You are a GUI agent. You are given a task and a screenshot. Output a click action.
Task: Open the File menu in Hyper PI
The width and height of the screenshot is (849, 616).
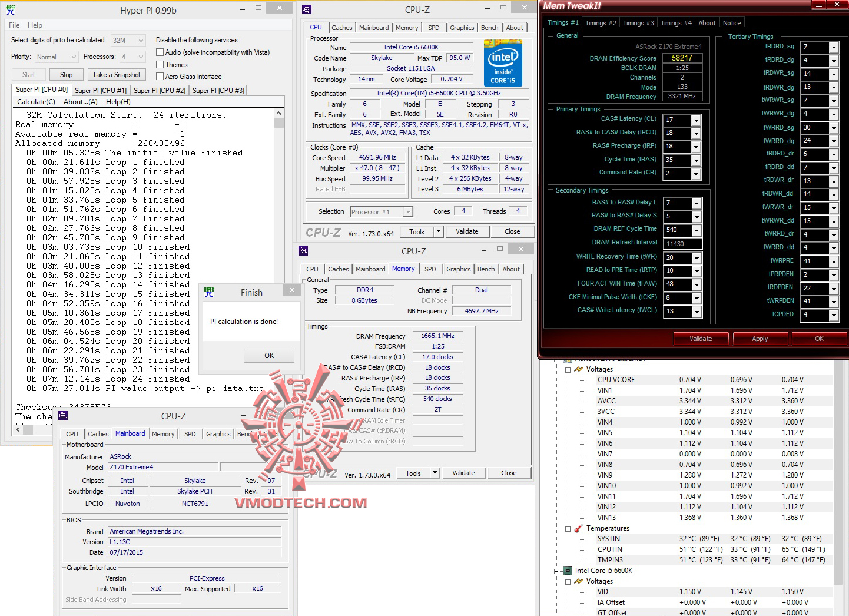[14, 25]
